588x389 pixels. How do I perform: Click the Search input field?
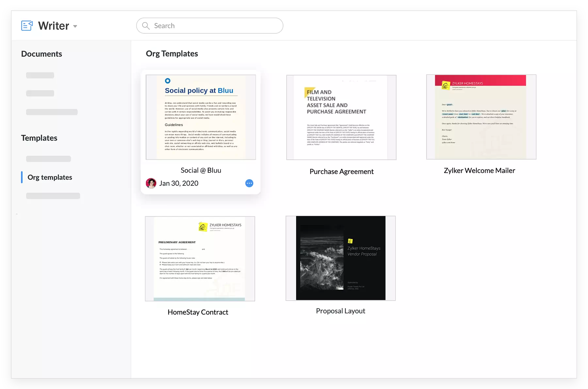210,25
